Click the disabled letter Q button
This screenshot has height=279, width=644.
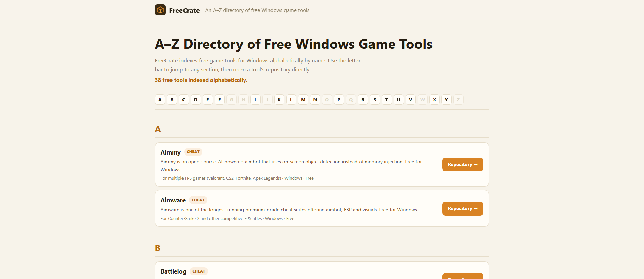(351, 100)
